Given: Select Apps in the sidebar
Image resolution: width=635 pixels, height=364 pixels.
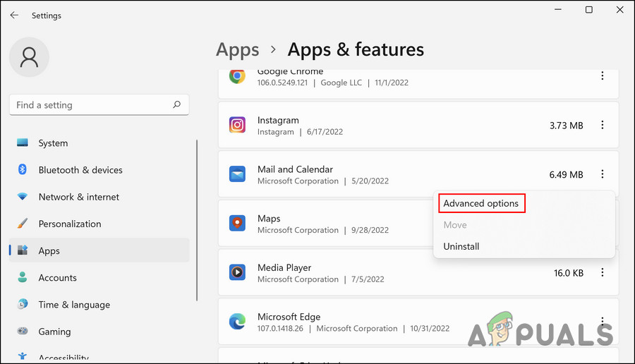Looking at the screenshot, I should click(99, 250).
